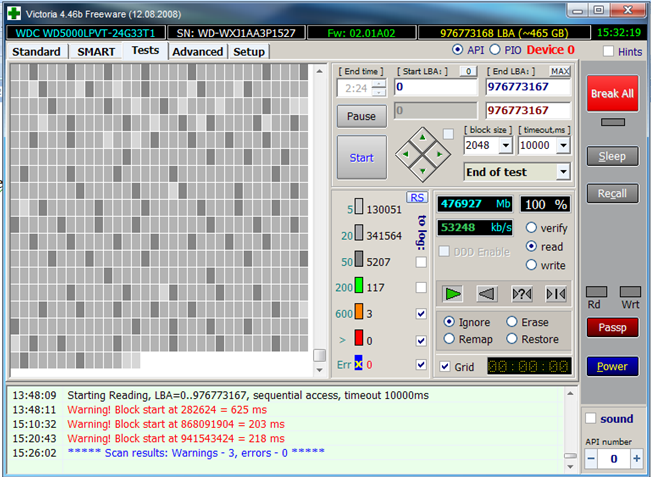Increase API number with plus button
The width and height of the screenshot is (652, 478).
pos(636,459)
